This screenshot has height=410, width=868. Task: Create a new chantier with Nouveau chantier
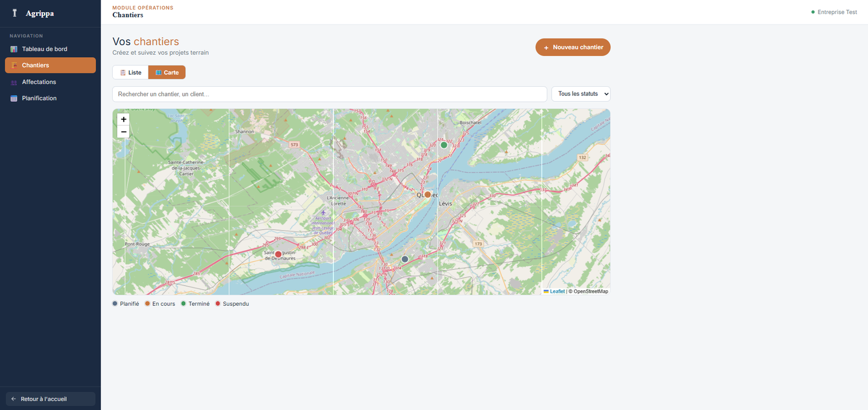573,47
